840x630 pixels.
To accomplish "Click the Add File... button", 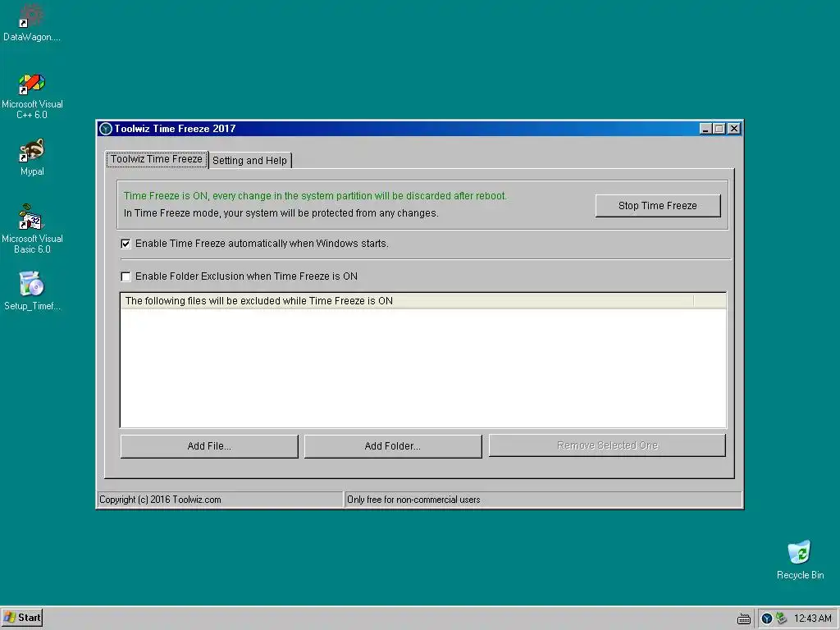I will click(x=209, y=446).
